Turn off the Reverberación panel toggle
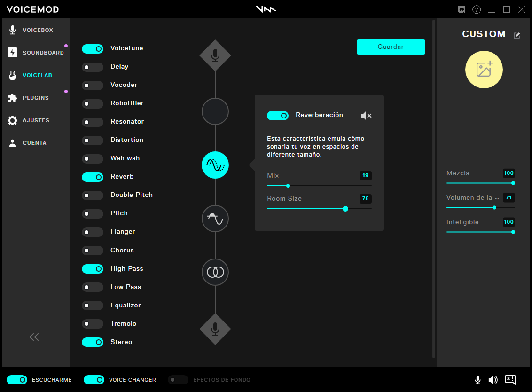 pyautogui.click(x=278, y=116)
